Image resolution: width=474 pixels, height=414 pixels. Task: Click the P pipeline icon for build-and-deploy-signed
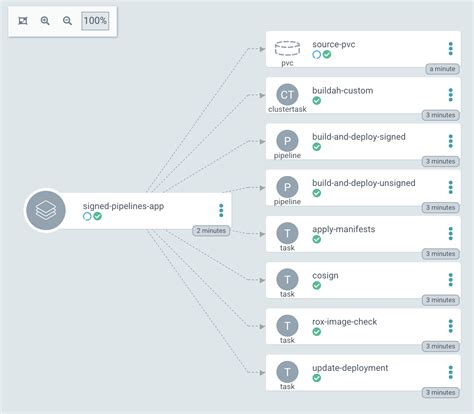point(287,141)
